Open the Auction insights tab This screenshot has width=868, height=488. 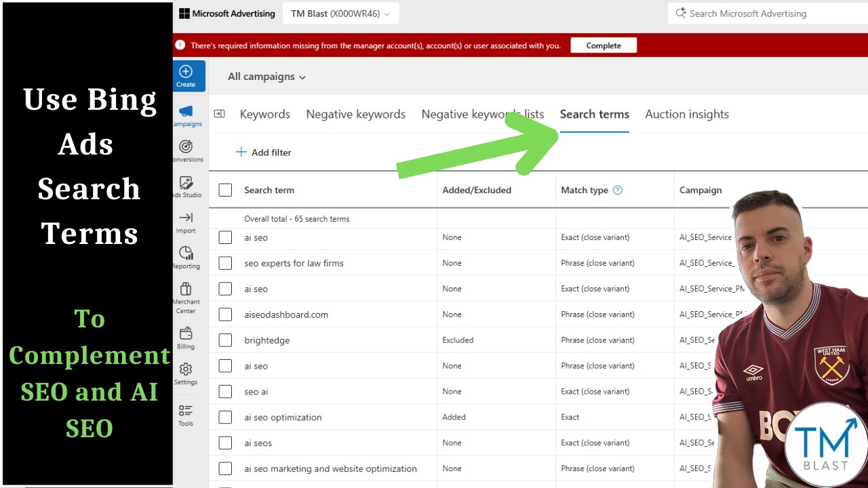click(687, 115)
